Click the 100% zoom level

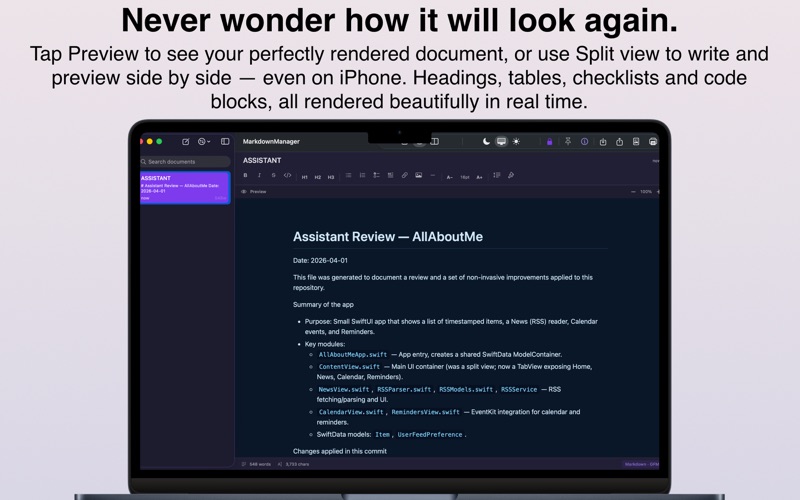point(646,192)
